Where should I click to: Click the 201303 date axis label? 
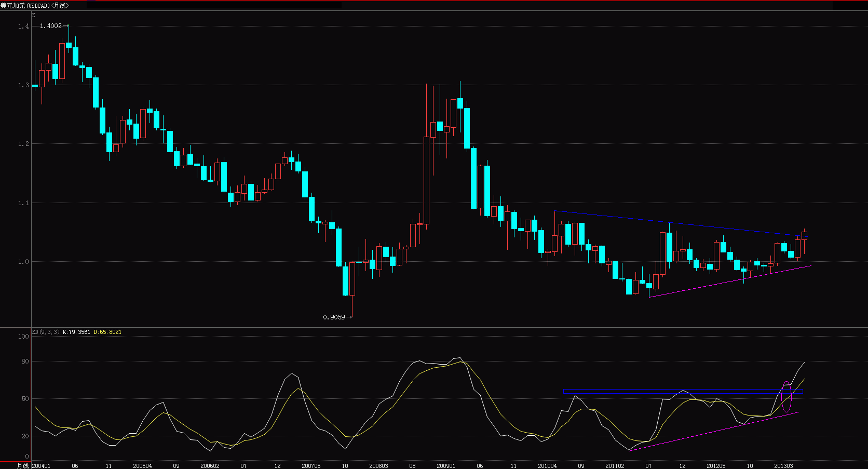click(783, 466)
